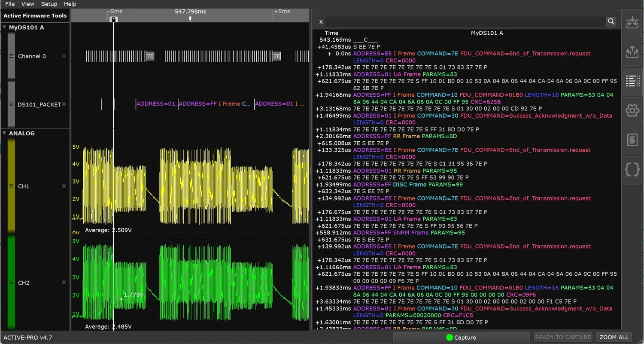Collapse the MyDS101 A group
Screen dimensions: 644x344
[x=4, y=27]
